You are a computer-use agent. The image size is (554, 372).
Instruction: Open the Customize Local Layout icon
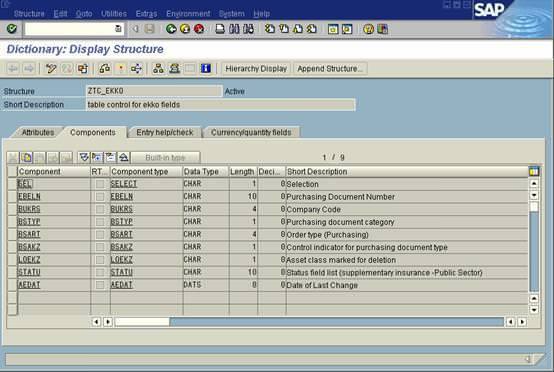383,29
